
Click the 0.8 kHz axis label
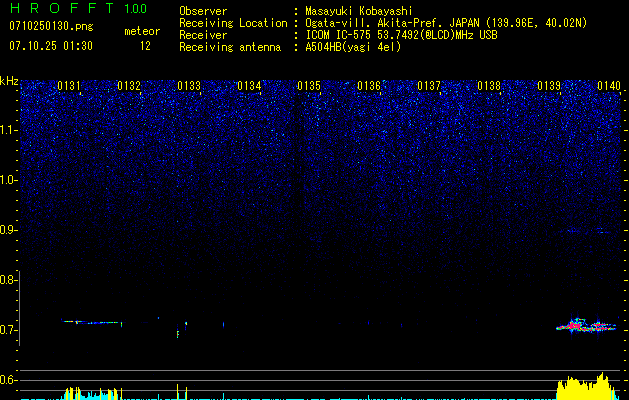click(x=8, y=280)
